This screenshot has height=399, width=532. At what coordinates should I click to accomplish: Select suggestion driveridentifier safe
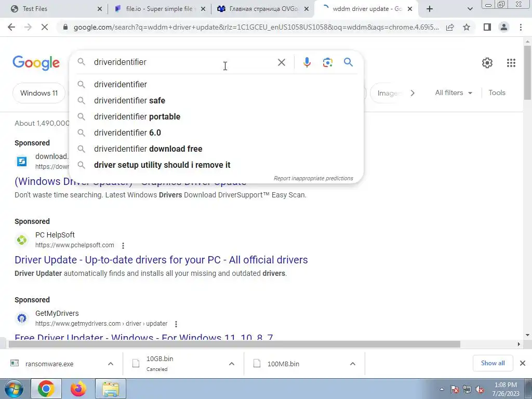click(x=216, y=100)
